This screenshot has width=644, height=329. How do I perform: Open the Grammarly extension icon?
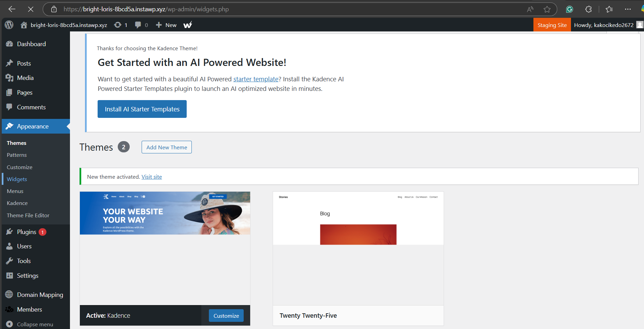[569, 9]
